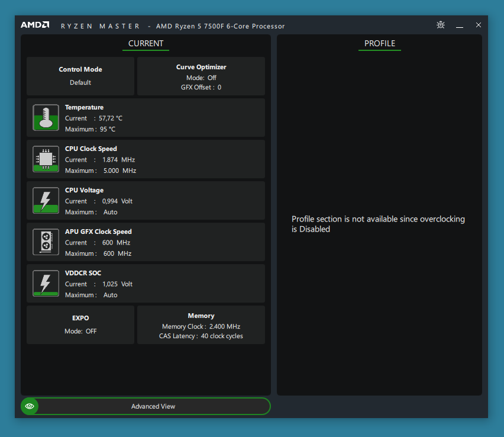Click the 'VDDCR SOC' heading text
This screenshot has width=504, height=437.
pyautogui.click(x=83, y=273)
